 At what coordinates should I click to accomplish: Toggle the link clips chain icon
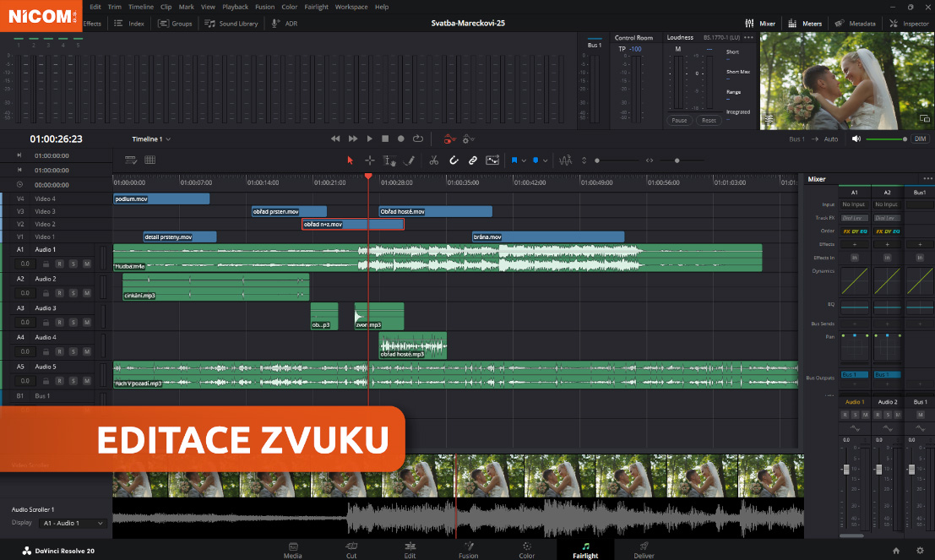473,160
